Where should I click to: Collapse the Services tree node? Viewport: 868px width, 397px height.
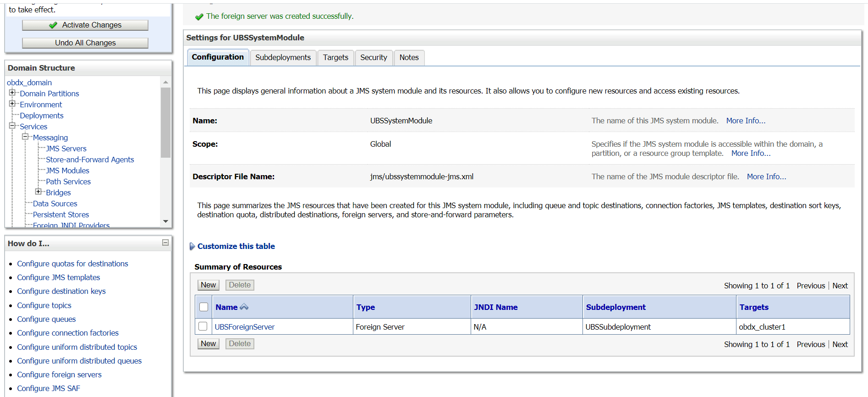coord(12,126)
